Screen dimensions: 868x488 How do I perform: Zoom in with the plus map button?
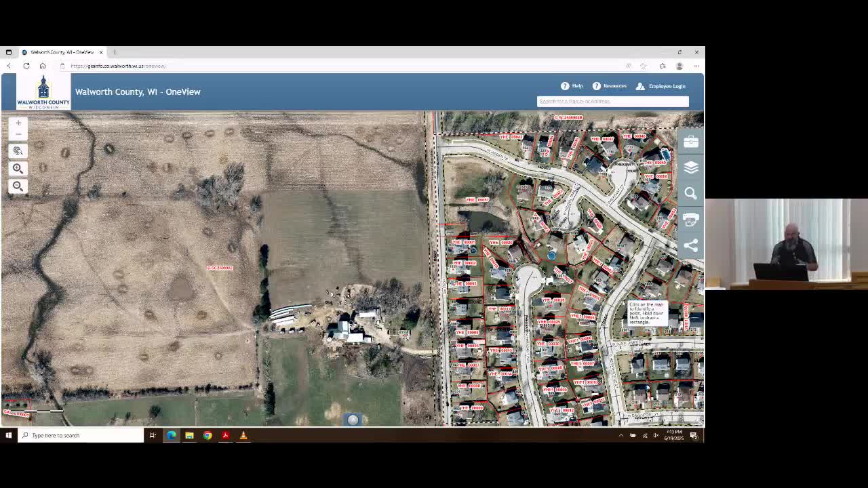point(18,123)
